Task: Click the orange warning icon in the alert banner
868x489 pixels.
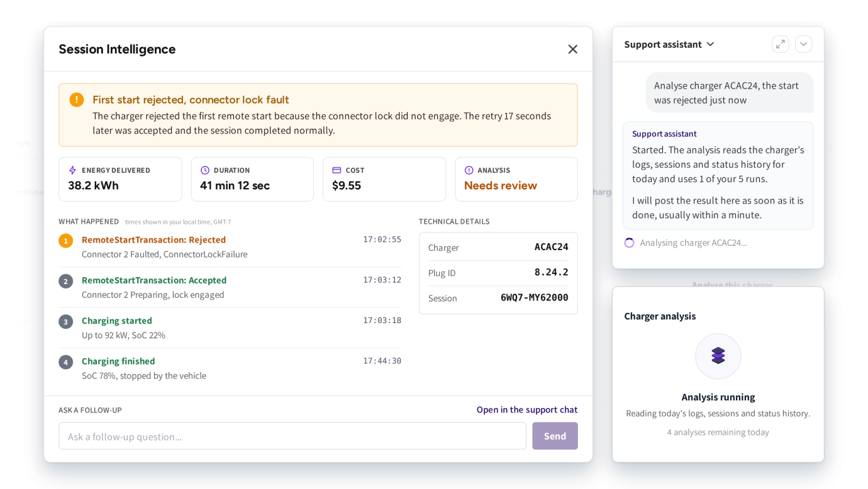Action: [77, 99]
